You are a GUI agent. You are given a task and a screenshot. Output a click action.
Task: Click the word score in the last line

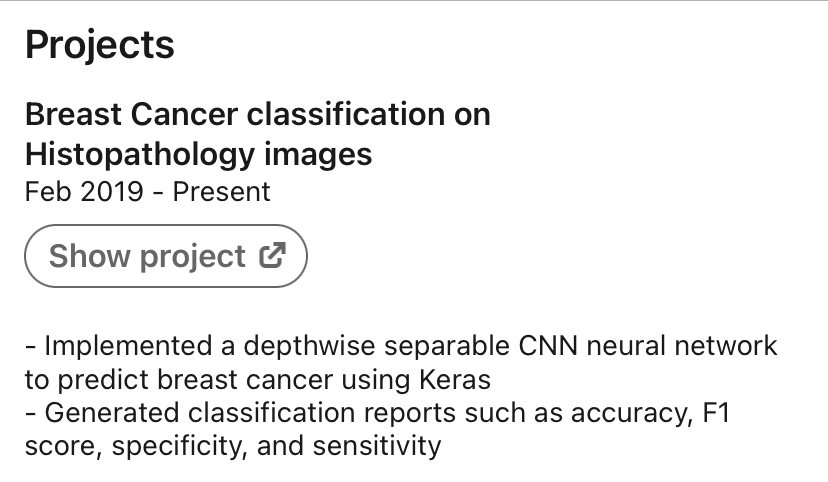coord(61,445)
